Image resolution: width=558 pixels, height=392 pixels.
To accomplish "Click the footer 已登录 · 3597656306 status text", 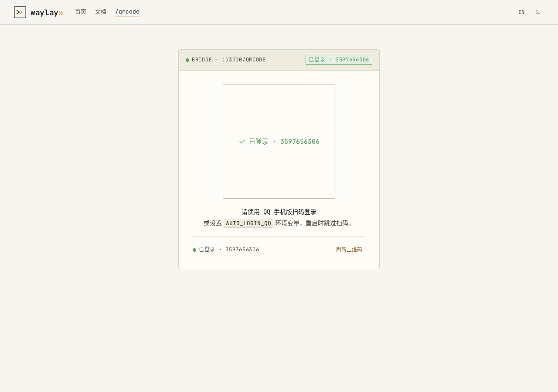I will tap(229, 250).
